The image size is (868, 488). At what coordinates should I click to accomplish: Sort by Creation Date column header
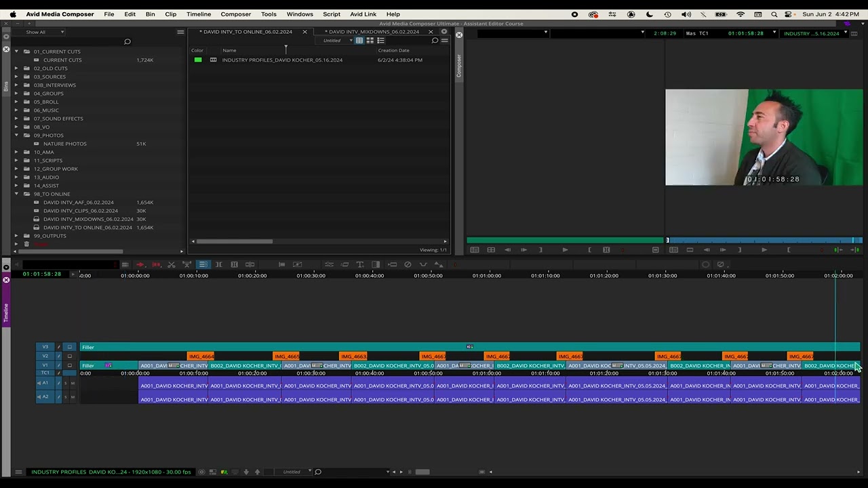(x=393, y=50)
